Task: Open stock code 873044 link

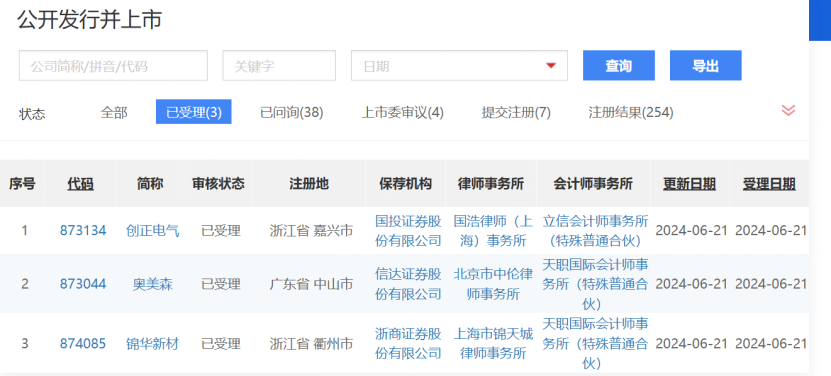Action: tap(83, 284)
